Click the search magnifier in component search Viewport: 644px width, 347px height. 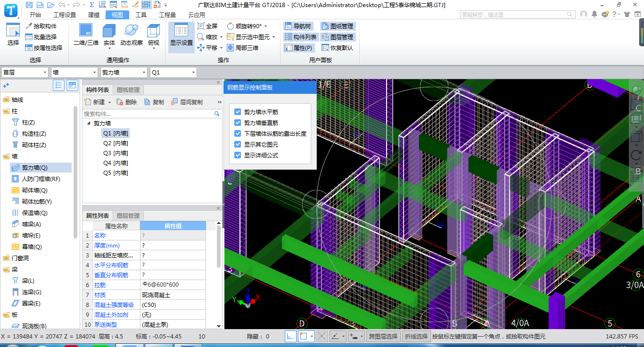(x=217, y=114)
